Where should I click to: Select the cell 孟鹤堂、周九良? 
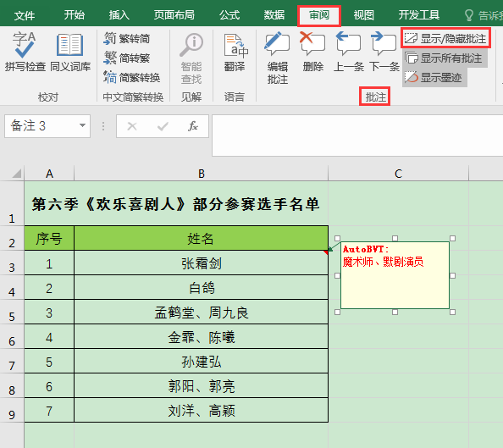202,312
